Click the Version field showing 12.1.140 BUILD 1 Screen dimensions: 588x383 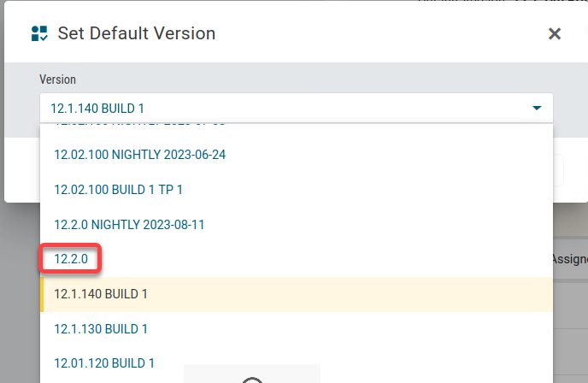pyautogui.click(x=282, y=109)
